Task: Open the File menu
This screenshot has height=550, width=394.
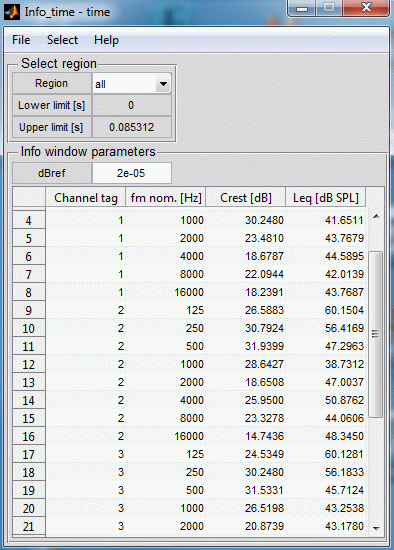Action: click(x=21, y=40)
